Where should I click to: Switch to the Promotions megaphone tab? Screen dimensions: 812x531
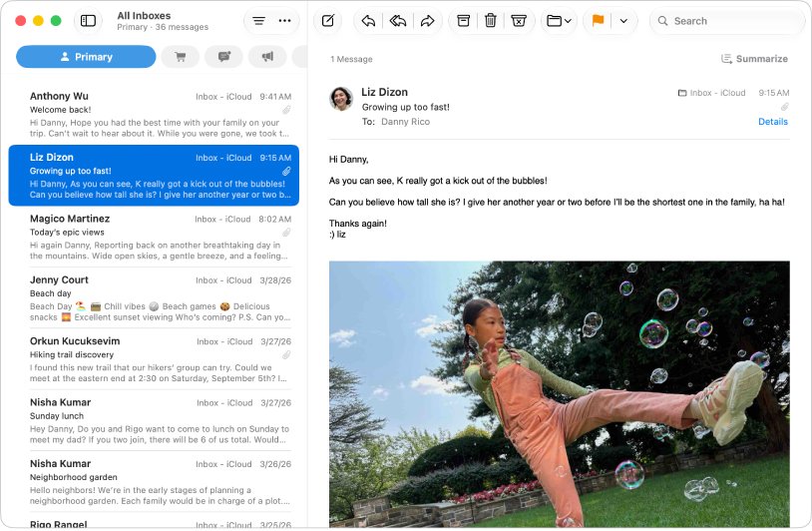267,57
